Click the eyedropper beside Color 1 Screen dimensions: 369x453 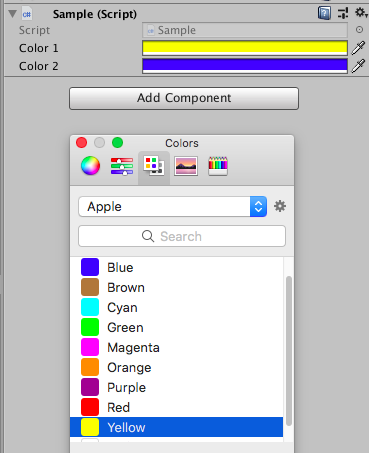(x=358, y=48)
